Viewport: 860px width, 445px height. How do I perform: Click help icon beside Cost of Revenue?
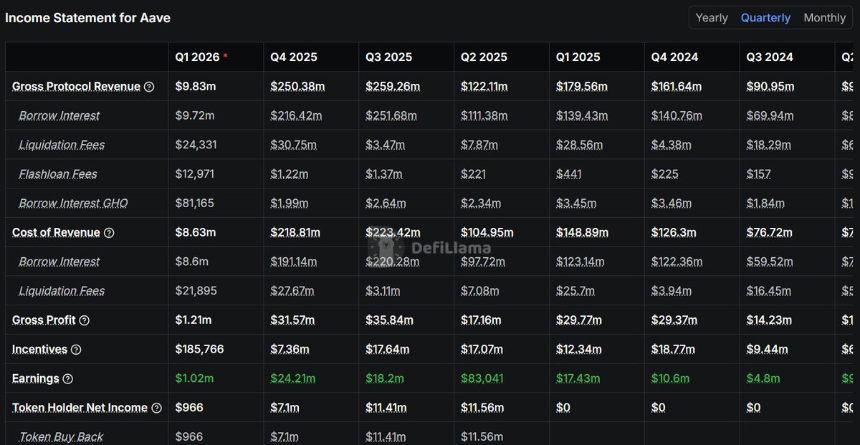pos(109,233)
